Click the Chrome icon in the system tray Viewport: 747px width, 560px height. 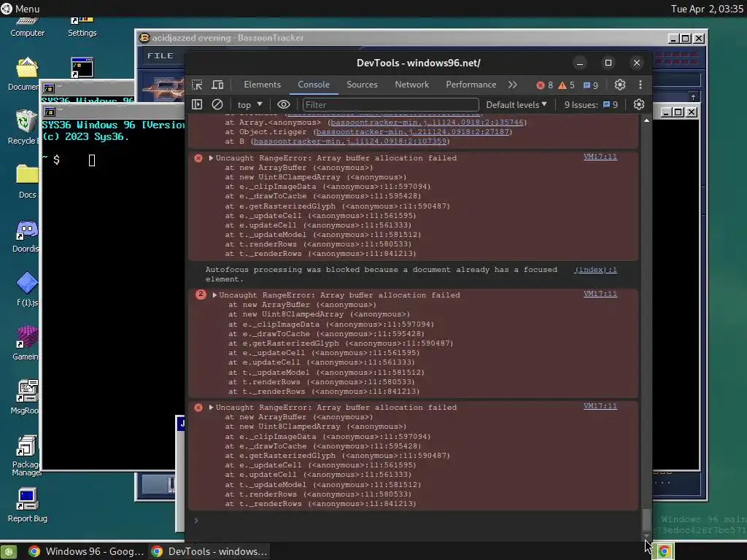tap(664, 551)
